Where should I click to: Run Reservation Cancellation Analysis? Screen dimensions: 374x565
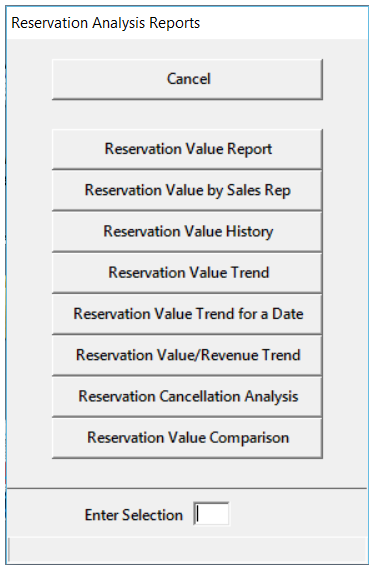pyautogui.click(x=187, y=396)
